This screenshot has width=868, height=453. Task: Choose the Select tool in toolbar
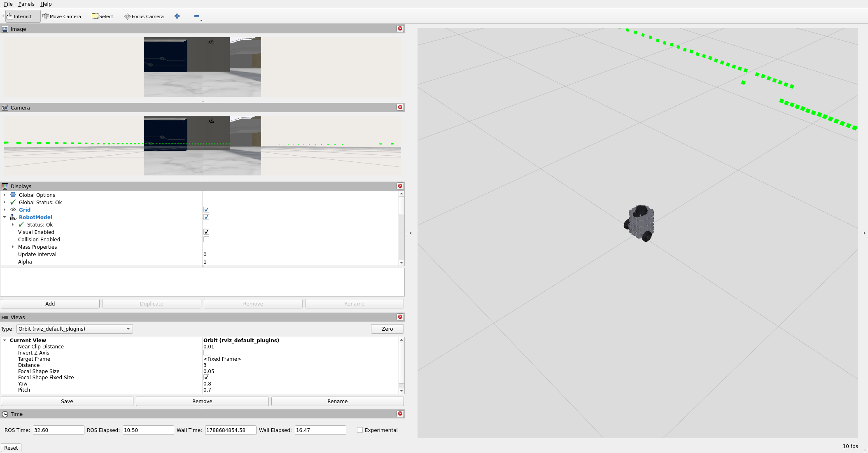103,16
